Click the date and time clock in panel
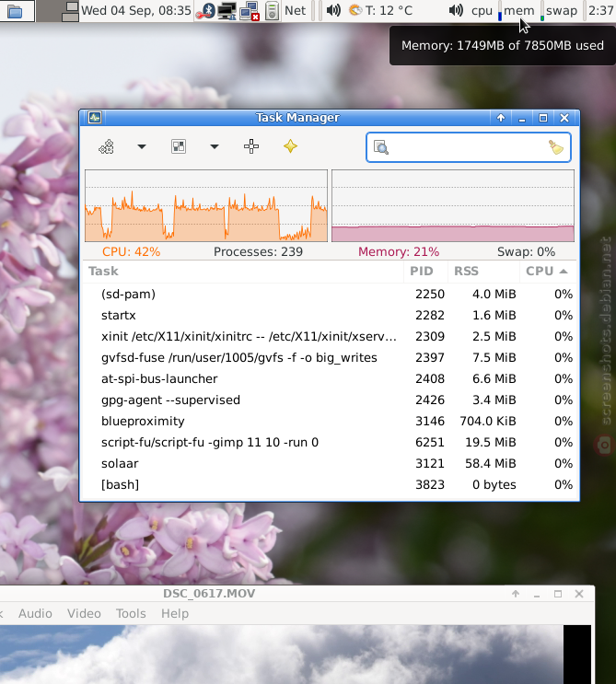 pos(136,10)
